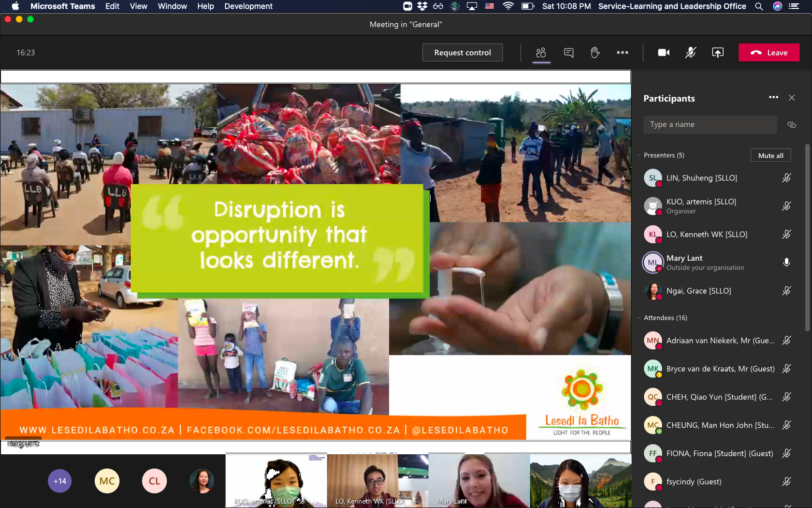Open Participants panel more options ellipsis
The height and width of the screenshot is (508, 812).
pos(773,97)
